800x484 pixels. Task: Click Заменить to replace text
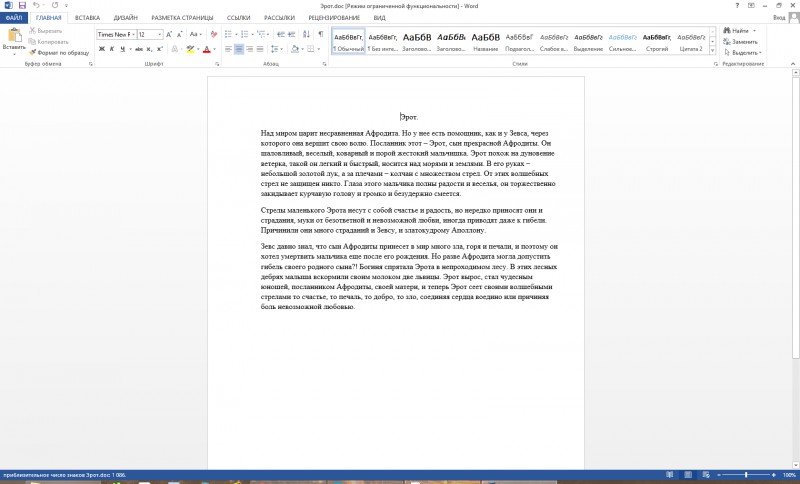741,42
